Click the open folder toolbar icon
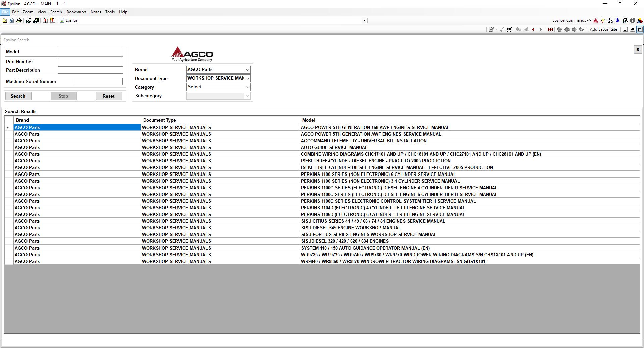Viewport: 644px width, 348px height. pos(4,20)
